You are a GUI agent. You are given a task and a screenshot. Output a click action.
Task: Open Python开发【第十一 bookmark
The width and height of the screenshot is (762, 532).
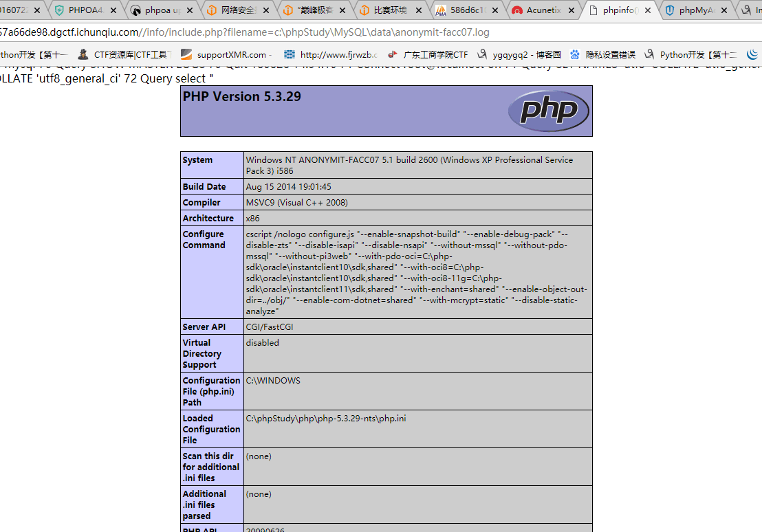pyautogui.click(x=34, y=55)
